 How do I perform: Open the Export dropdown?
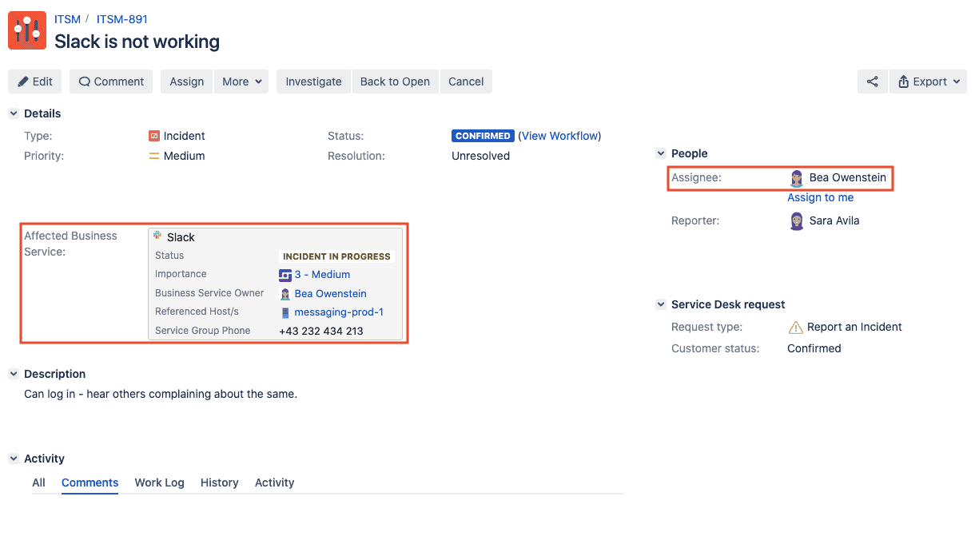click(928, 81)
